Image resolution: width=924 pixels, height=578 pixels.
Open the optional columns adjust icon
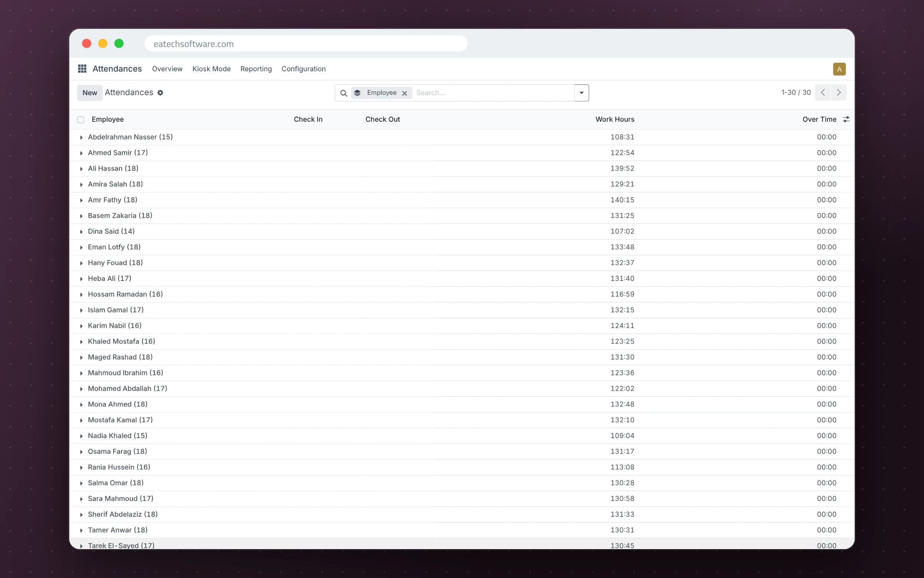846,119
